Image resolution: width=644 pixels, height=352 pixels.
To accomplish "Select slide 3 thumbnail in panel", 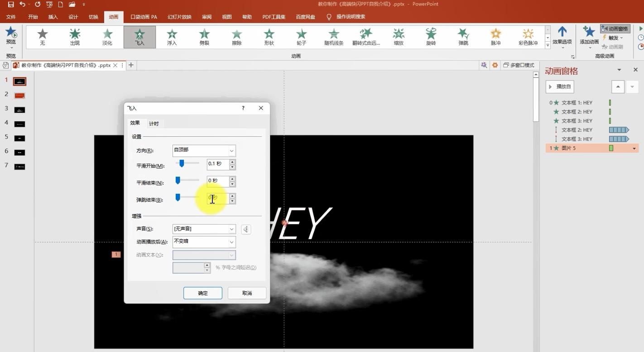I will pos(19,110).
